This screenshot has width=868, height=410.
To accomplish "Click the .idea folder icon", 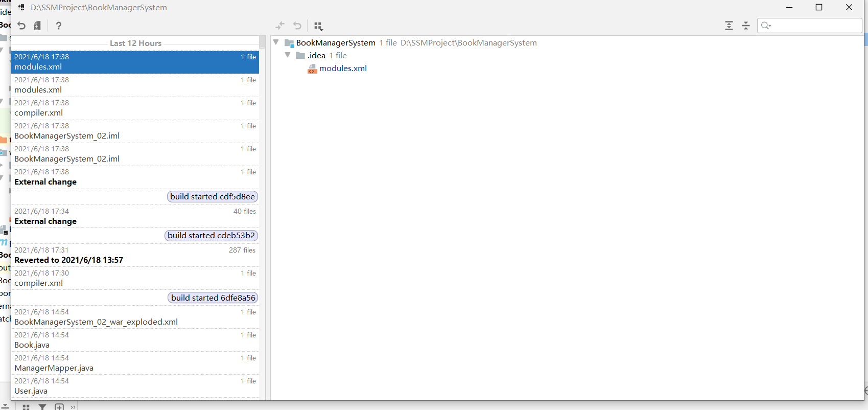I will coord(300,56).
